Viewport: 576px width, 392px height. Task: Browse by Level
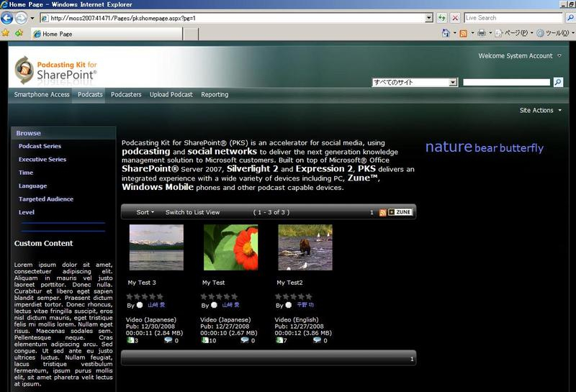27,212
